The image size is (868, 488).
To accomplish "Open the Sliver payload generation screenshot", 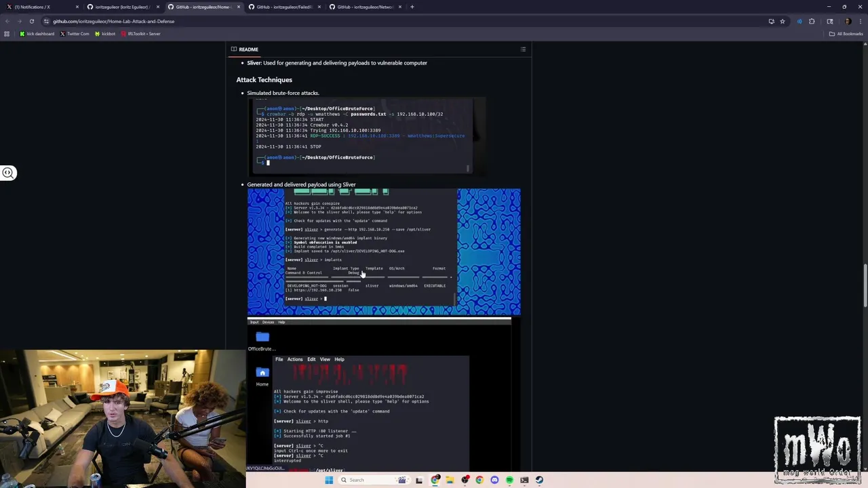I will [x=384, y=252].
